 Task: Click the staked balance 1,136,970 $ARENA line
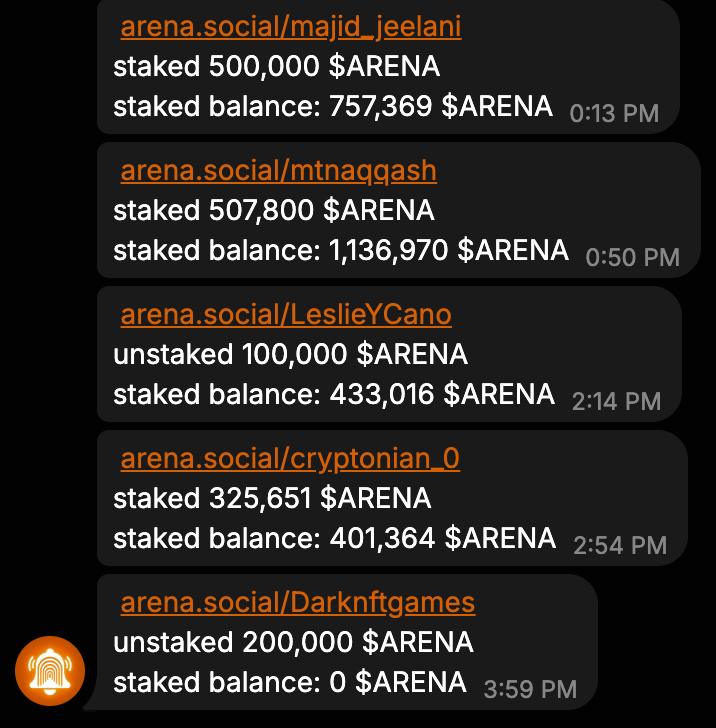click(341, 251)
